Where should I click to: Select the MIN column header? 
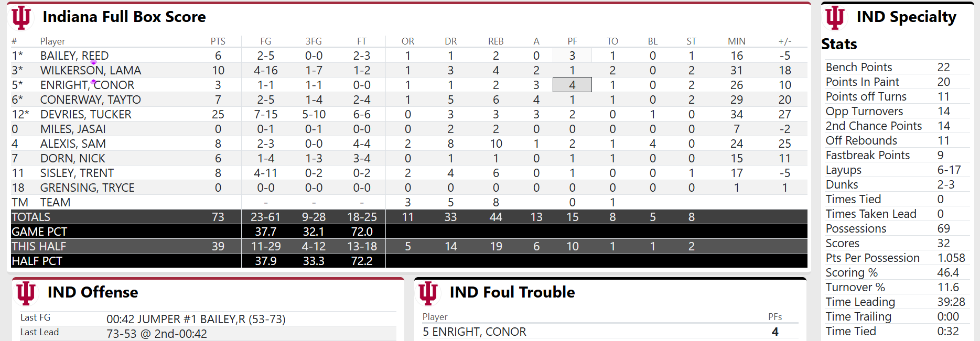click(x=736, y=41)
